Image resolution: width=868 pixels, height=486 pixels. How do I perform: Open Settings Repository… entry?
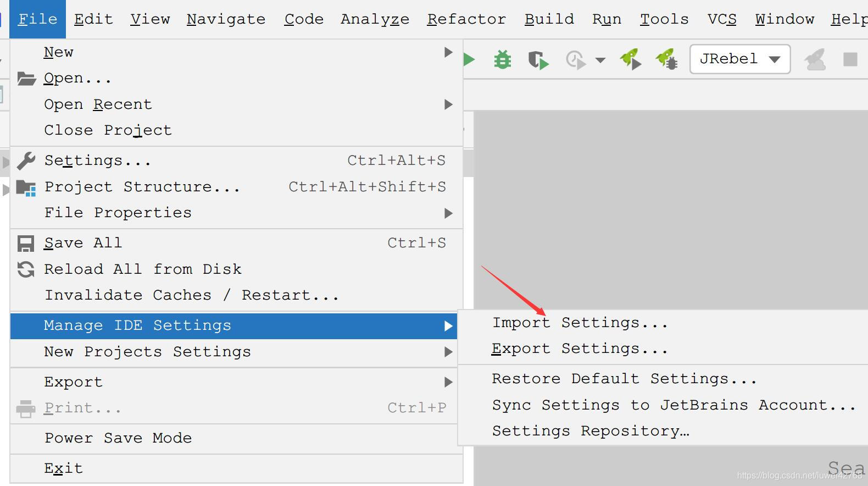[x=663, y=431]
